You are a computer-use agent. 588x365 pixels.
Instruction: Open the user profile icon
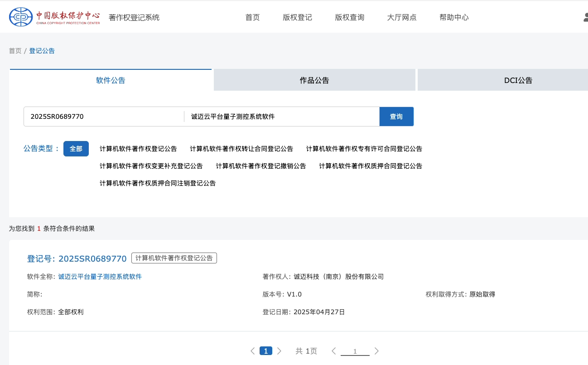point(585,18)
